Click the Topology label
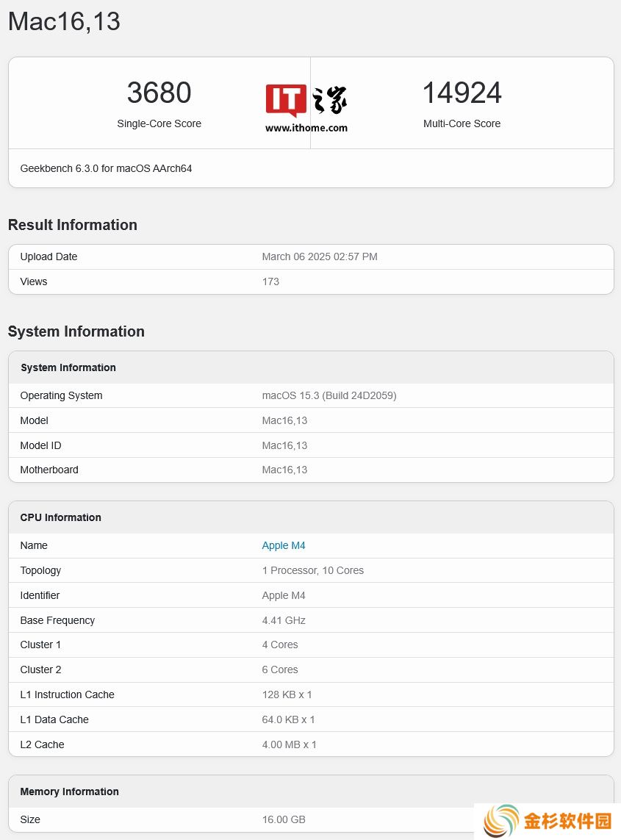Screen dimensions: 621x840 [40, 570]
